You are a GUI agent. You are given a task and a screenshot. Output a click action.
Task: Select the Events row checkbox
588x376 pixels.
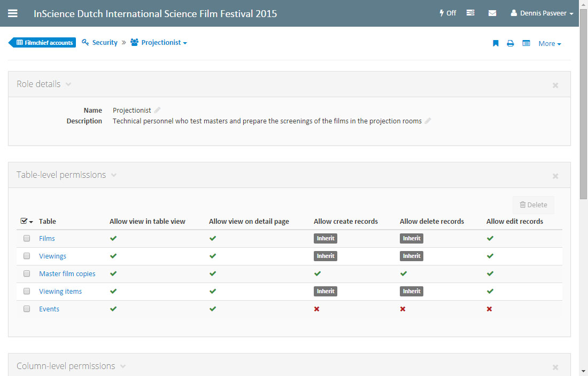point(27,309)
